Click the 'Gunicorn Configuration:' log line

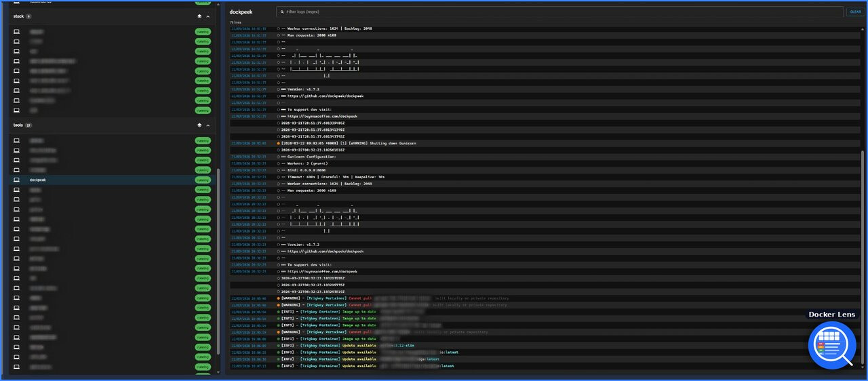tap(546, 157)
